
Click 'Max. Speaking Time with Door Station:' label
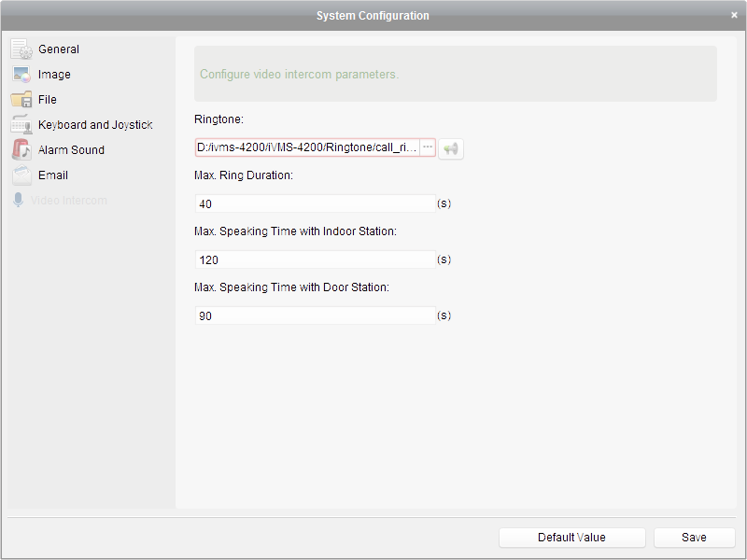pyautogui.click(x=291, y=287)
